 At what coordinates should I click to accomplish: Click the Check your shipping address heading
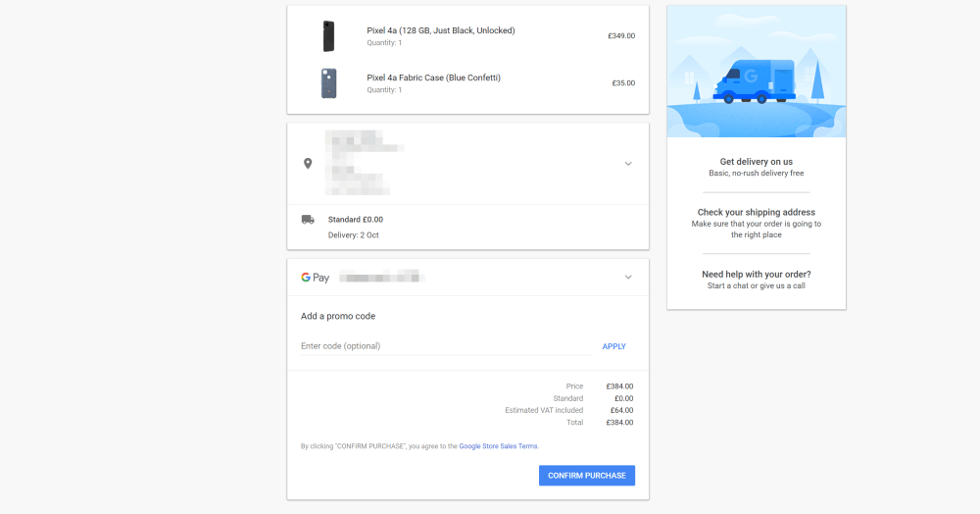click(757, 212)
